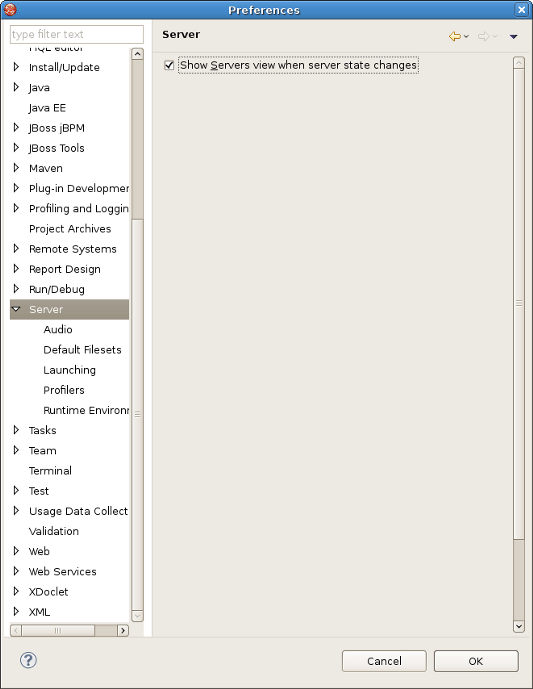Click the back navigation arrow icon
The width and height of the screenshot is (533, 689).
pos(454,36)
